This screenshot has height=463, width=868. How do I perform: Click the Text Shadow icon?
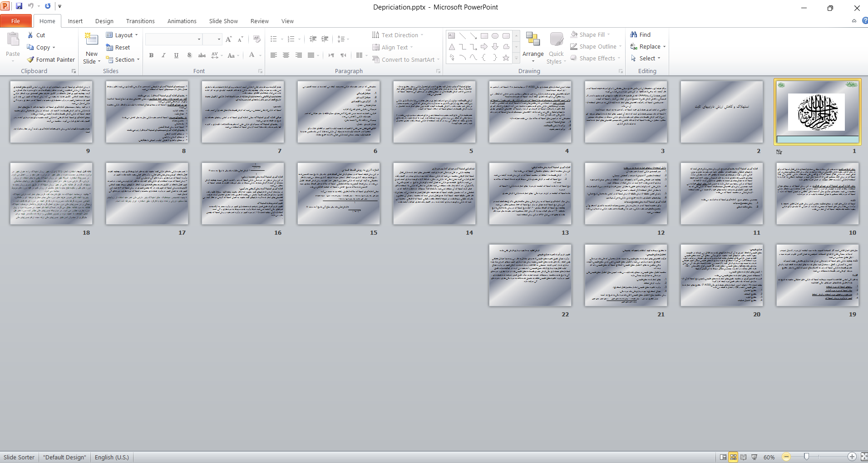(189, 55)
